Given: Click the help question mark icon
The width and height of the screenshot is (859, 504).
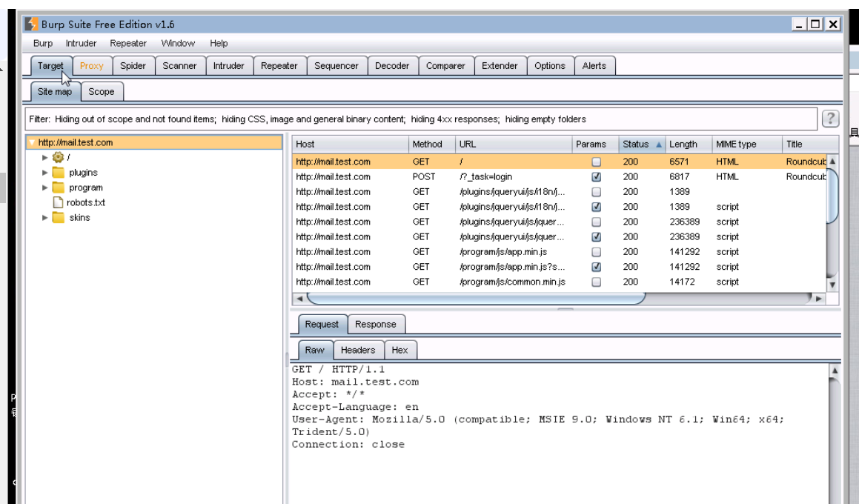Looking at the screenshot, I should click(x=830, y=119).
